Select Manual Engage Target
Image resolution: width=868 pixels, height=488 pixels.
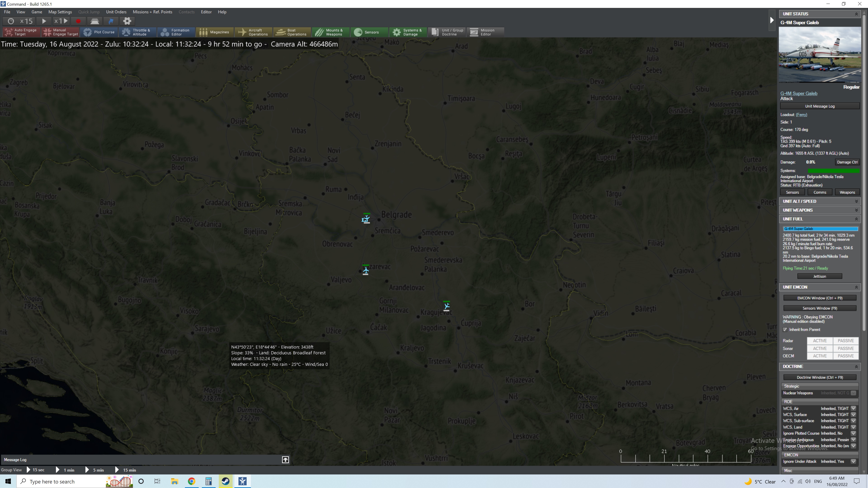pyautogui.click(x=60, y=32)
